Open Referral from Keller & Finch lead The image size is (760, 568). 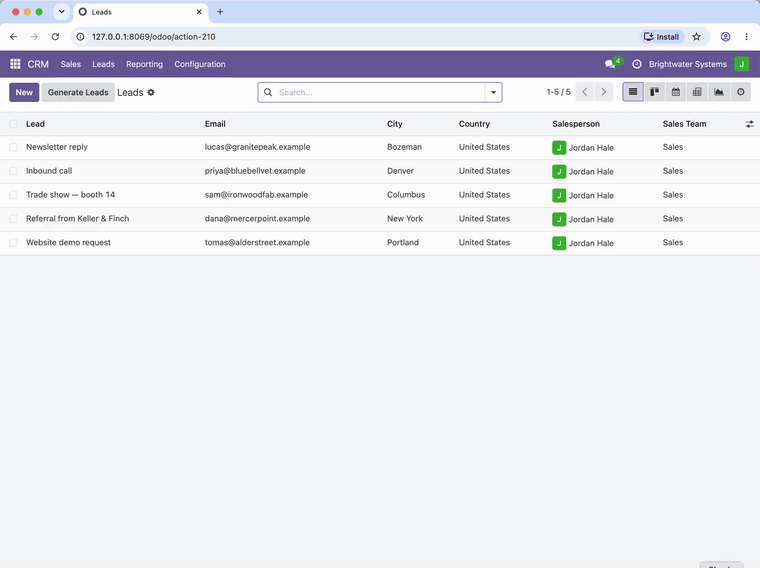(78, 219)
